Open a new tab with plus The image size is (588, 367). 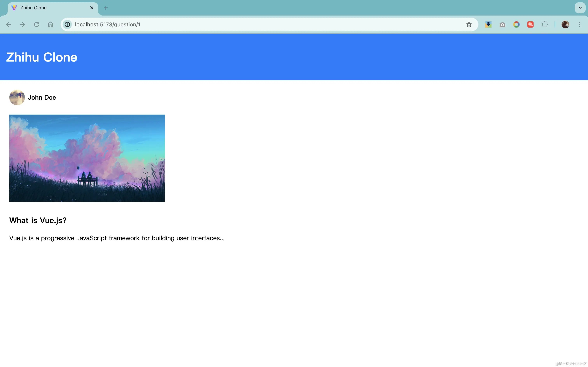106,8
